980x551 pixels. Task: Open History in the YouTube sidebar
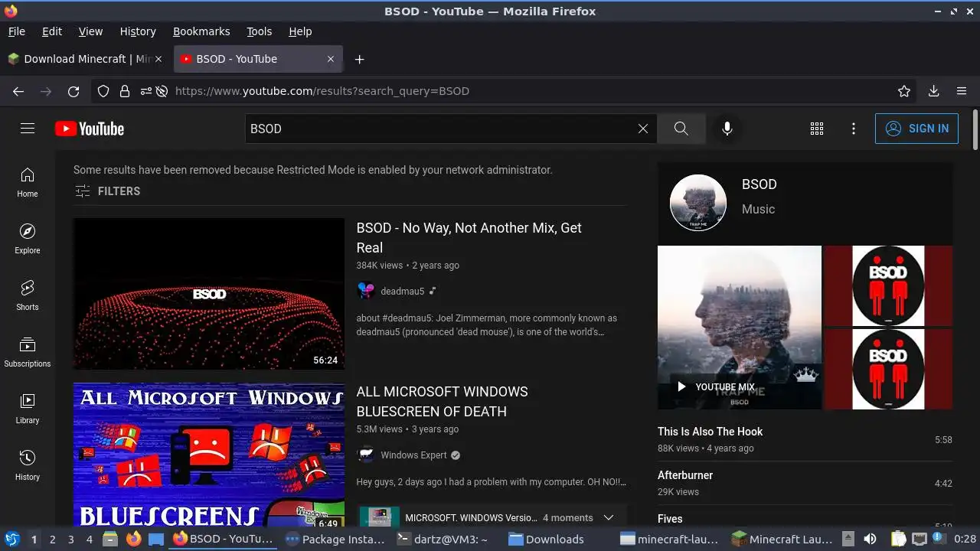click(x=28, y=466)
